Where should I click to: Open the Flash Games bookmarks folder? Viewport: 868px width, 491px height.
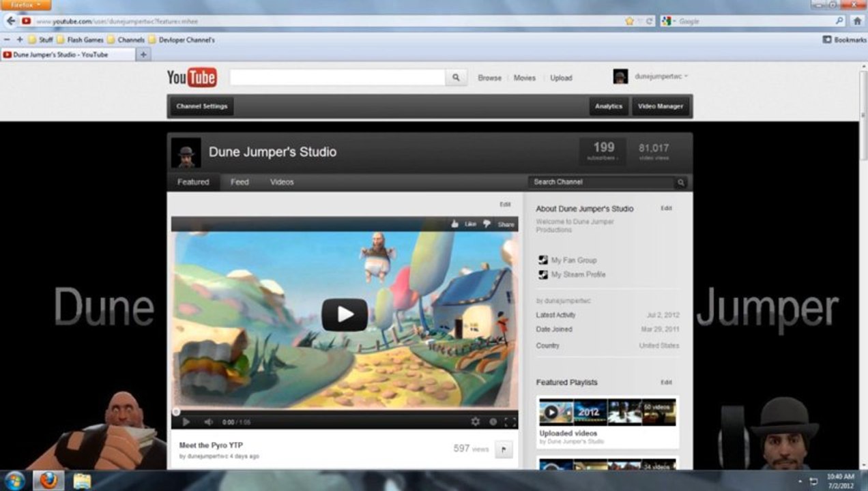(x=80, y=40)
